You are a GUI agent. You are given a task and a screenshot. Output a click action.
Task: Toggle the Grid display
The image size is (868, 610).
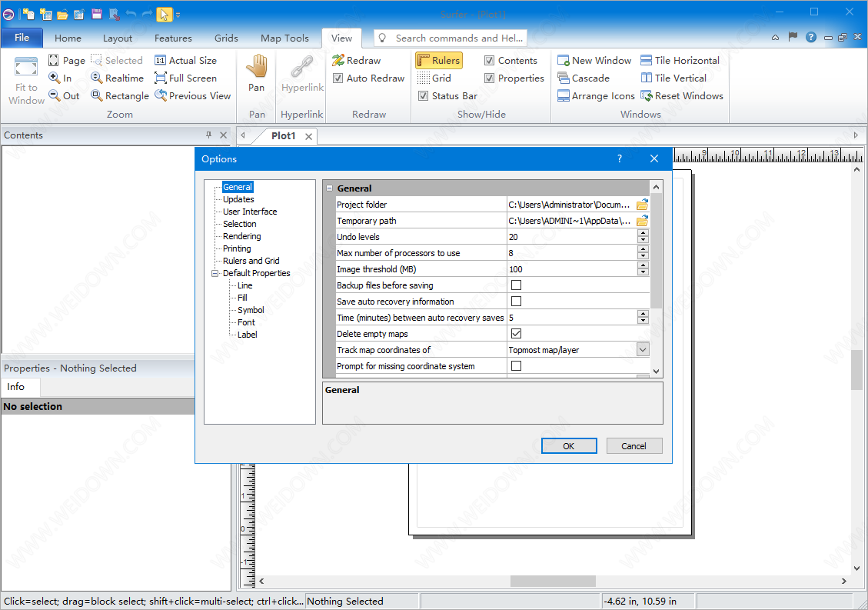(434, 78)
